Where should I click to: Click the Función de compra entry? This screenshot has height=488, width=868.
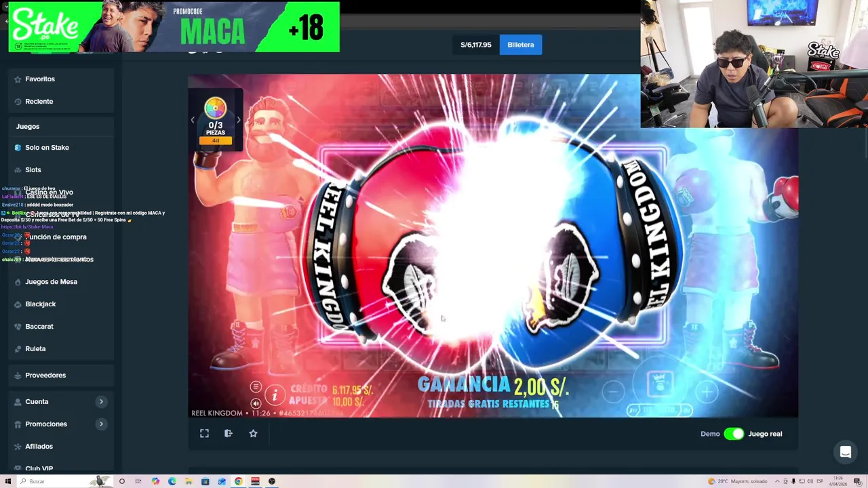coord(56,237)
